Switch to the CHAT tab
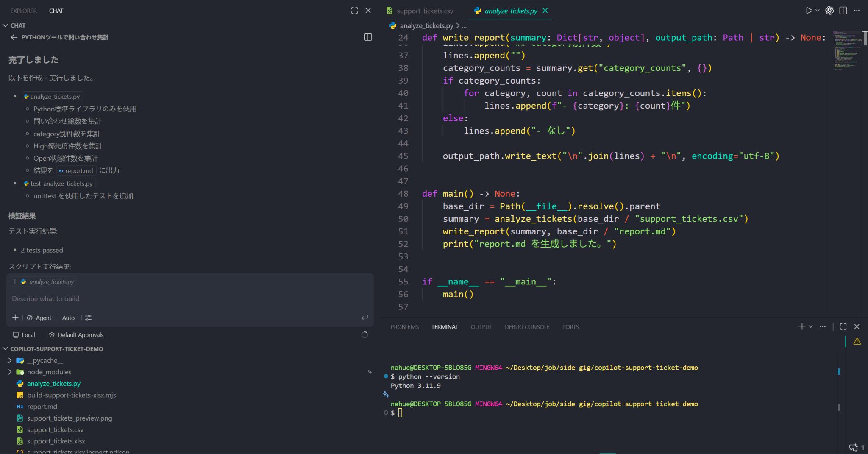 tap(56, 11)
